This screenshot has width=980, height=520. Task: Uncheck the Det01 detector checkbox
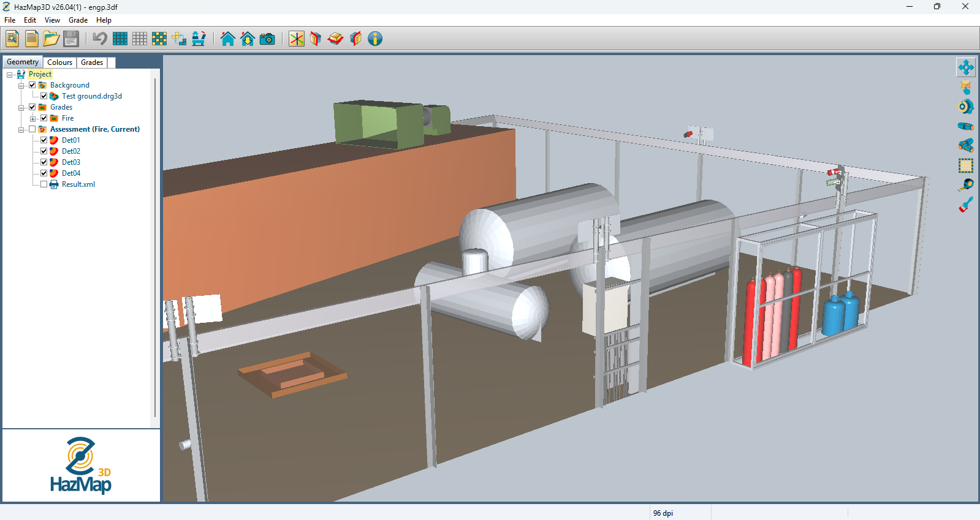44,140
